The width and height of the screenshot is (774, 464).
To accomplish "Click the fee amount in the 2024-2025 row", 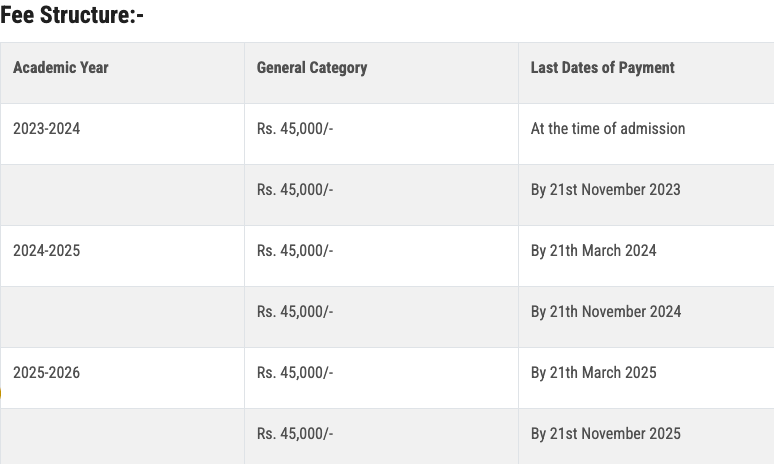I will [x=295, y=251].
